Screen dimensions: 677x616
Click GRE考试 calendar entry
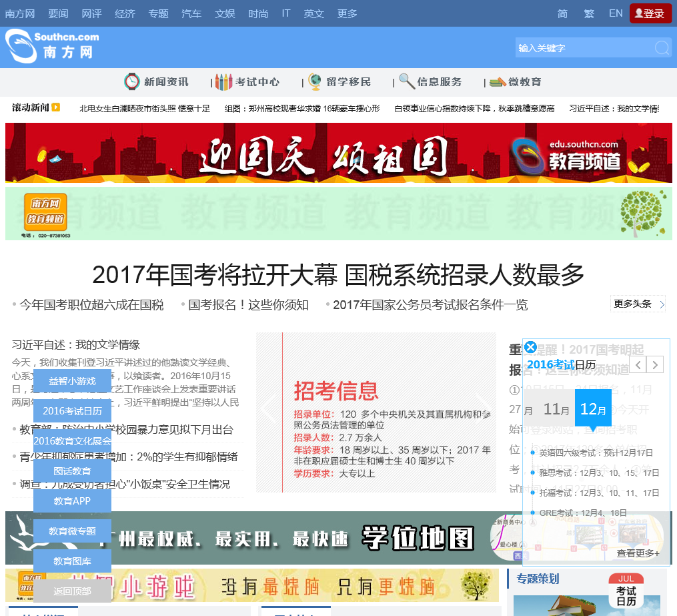pos(583,513)
